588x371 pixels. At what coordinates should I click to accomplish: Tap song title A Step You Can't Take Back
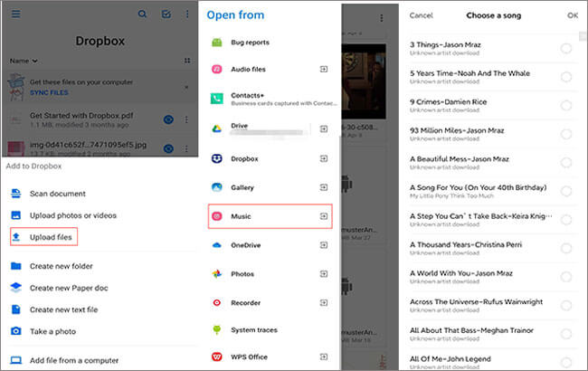click(480, 216)
